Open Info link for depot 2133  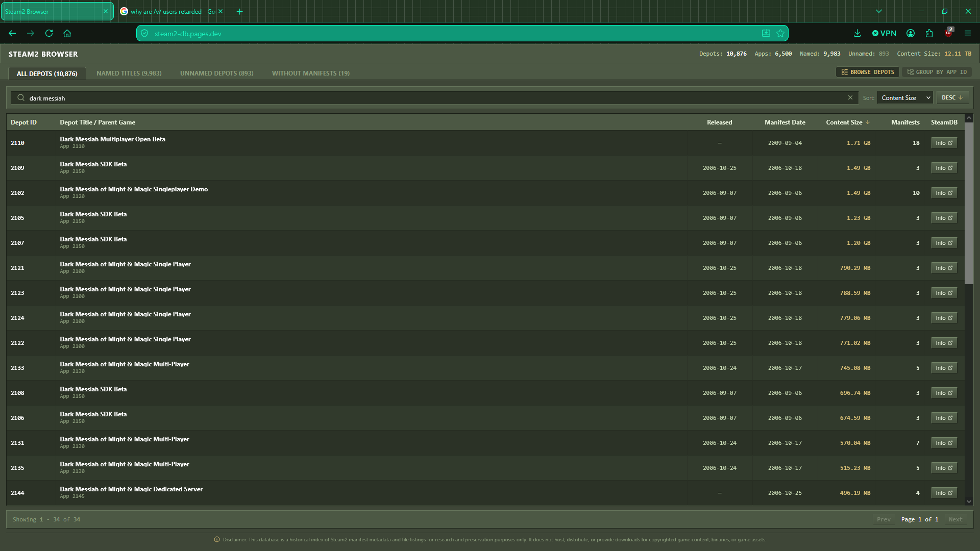(x=944, y=368)
